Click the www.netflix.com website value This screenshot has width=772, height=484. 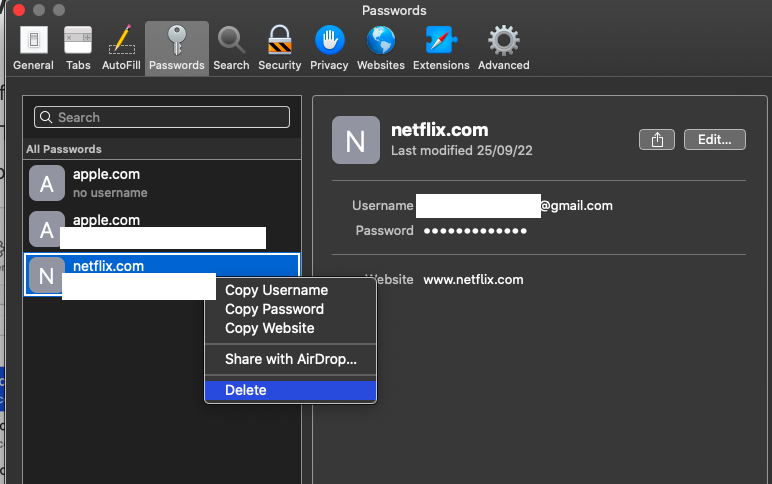point(473,280)
